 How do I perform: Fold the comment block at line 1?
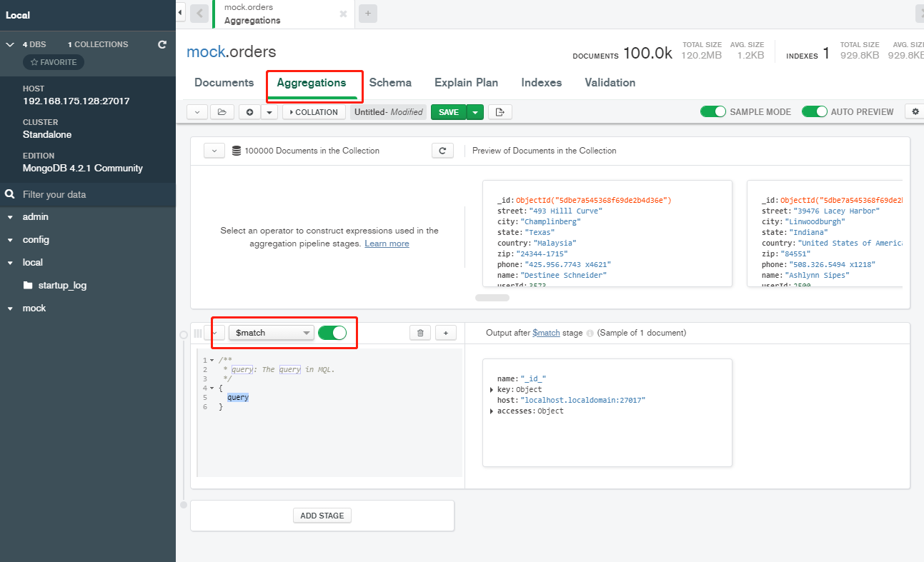[x=211, y=361]
